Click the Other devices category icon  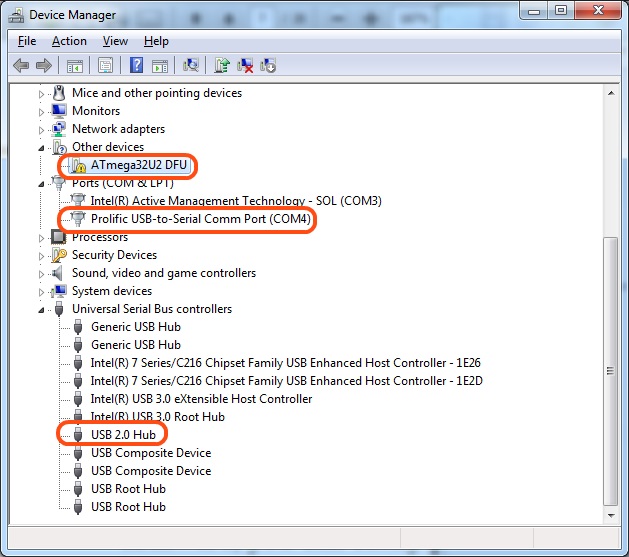tap(59, 147)
